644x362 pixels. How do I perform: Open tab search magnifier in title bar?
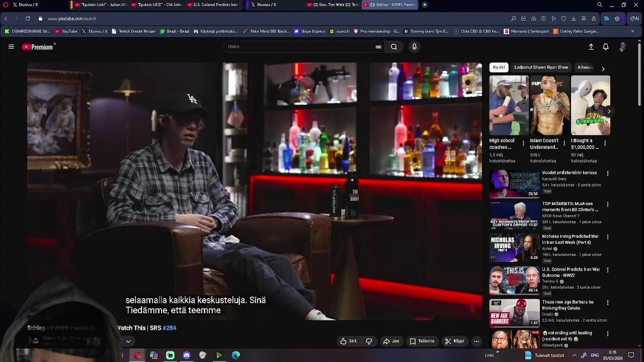tap(600, 5)
